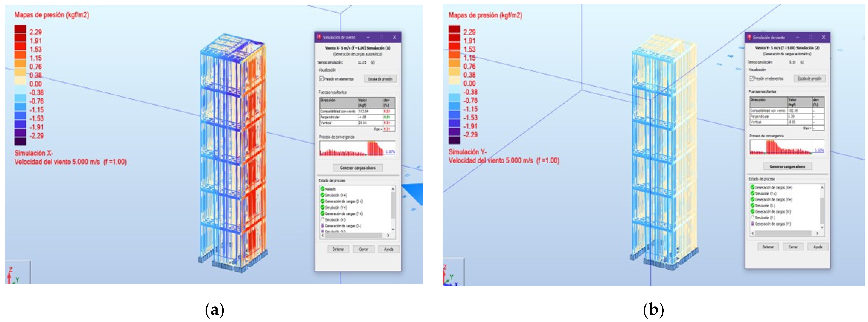Toggle 'Presión en elementos' checkbox in right dialog
Viewport: 868px width, 322px height.
[x=752, y=78]
